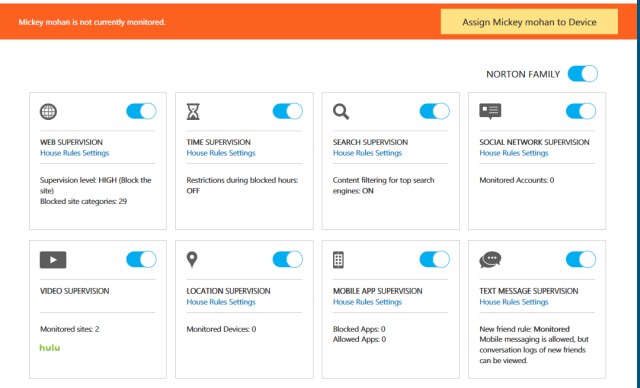Open Search Supervision House Rules Settings
640x388 pixels.
coord(367,153)
